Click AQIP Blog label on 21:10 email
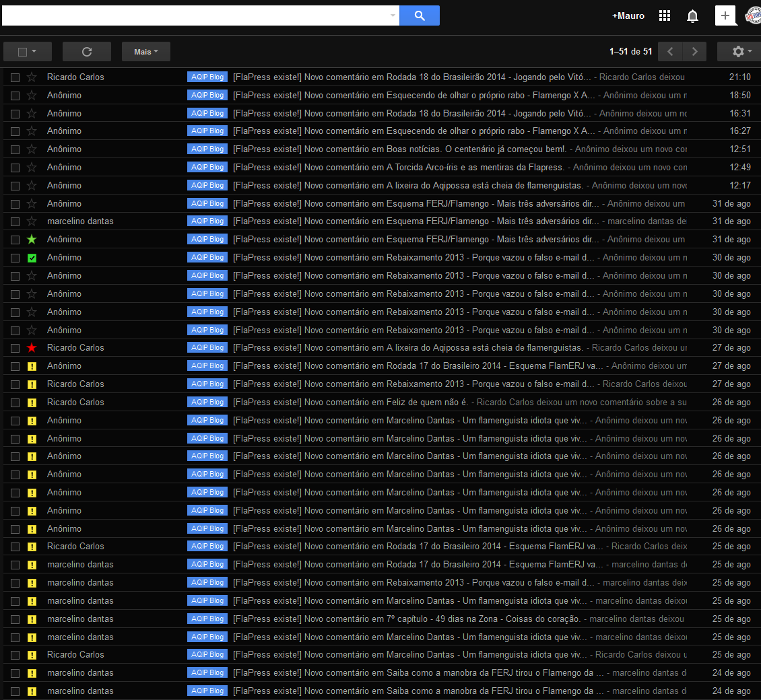 click(207, 77)
